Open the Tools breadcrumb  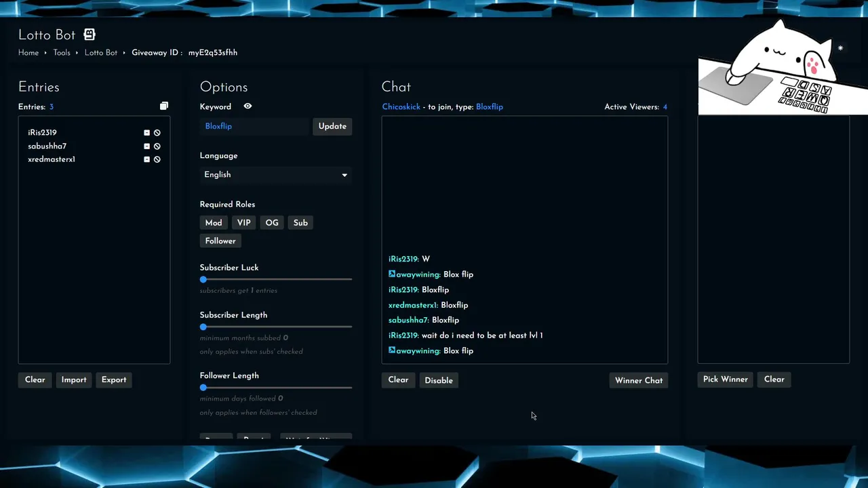(x=62, y=53)
